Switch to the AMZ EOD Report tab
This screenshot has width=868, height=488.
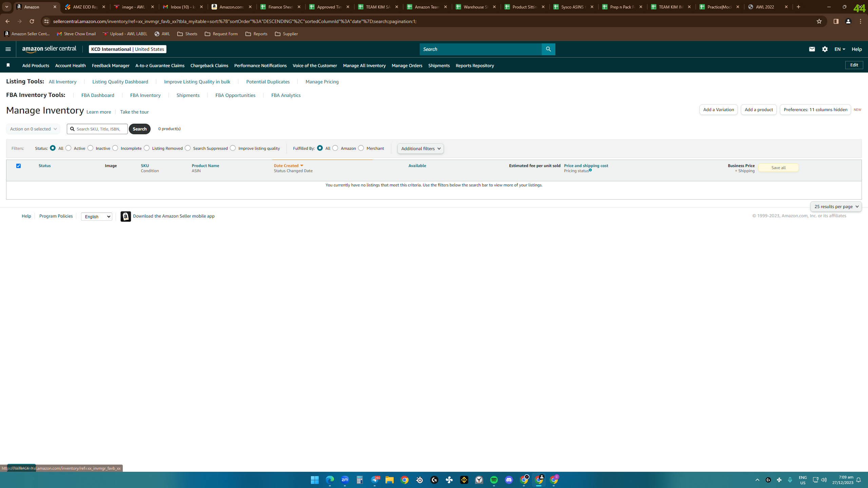click(x=85, y=7)
